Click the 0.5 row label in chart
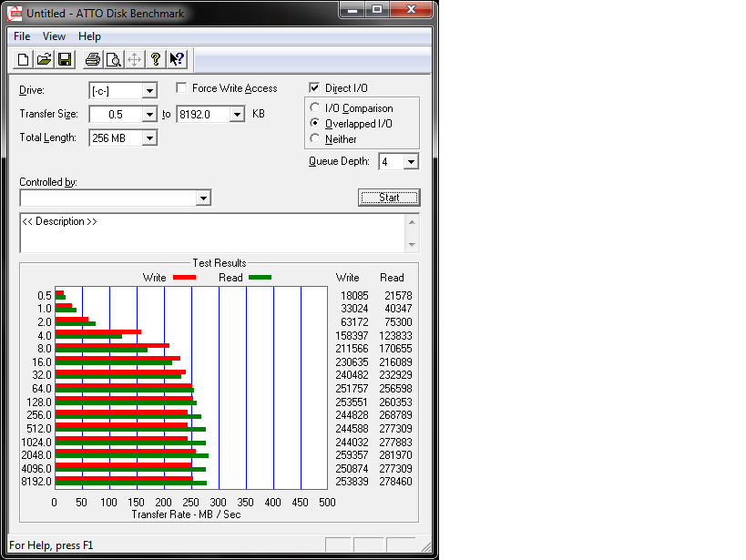Viewport: 746px width, 560px height. (45, 295)
